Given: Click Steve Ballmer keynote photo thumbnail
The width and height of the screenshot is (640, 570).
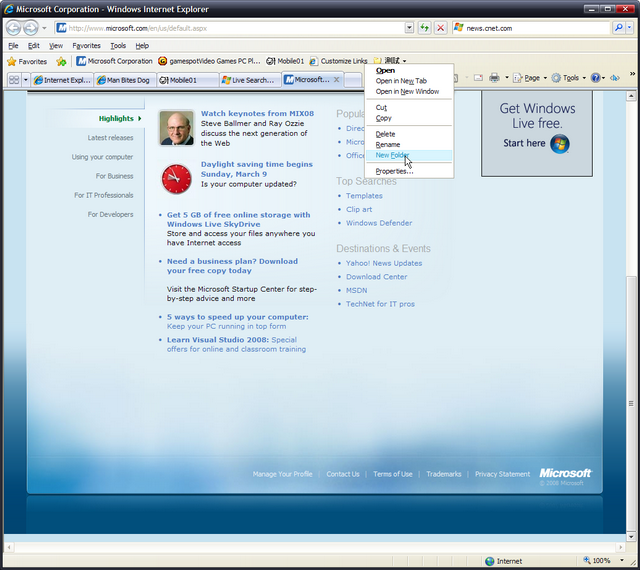Looking at the screenshot, I should [177, 128].
